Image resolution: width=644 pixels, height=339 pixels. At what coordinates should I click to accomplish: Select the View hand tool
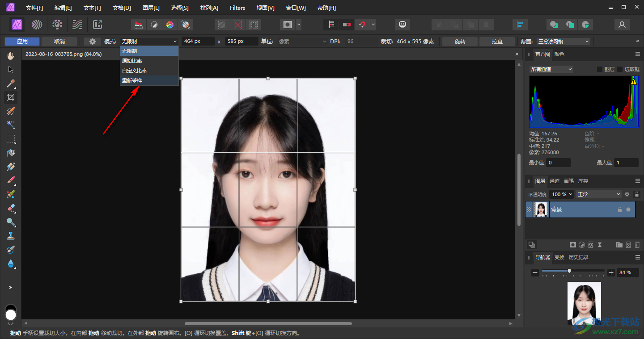tap(11, 56)
